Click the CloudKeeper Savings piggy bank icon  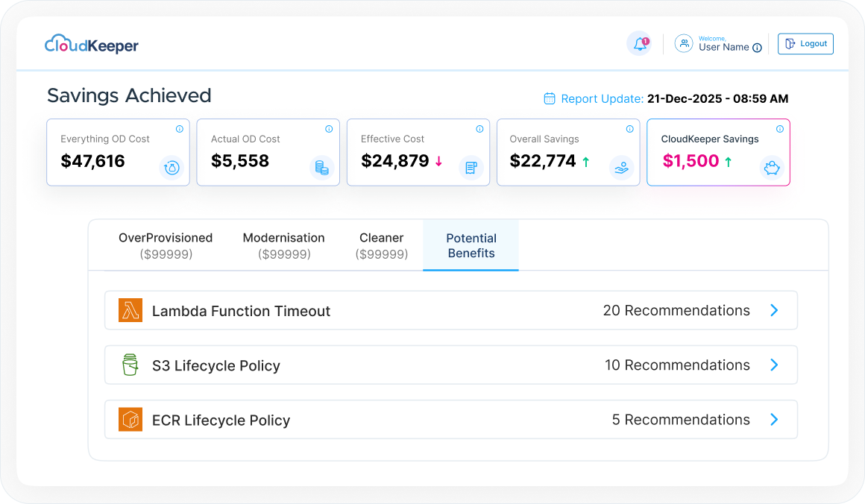coord(771,167)
